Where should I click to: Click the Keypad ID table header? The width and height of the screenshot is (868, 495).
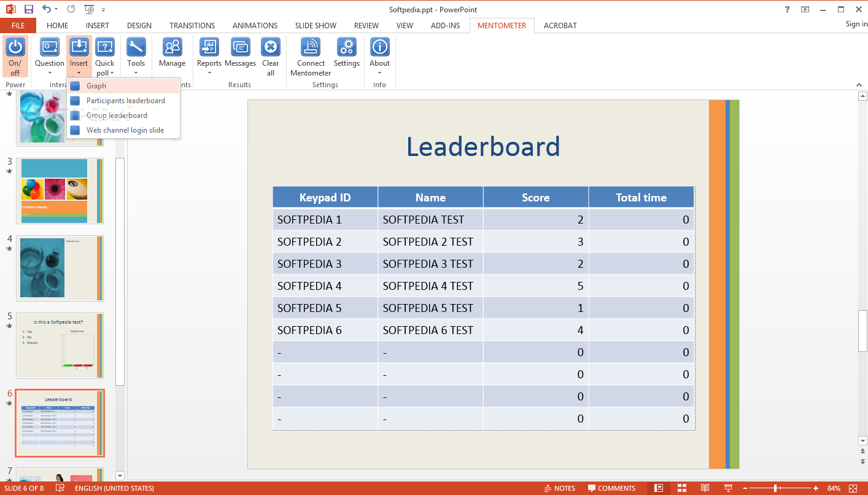[x=325, y=197]
